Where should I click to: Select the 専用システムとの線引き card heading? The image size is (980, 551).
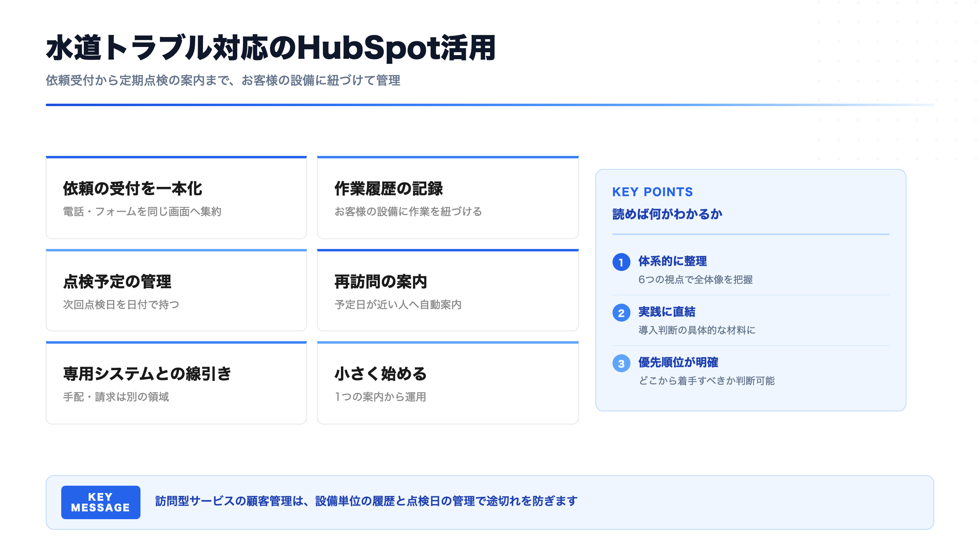tap(147, 374)
